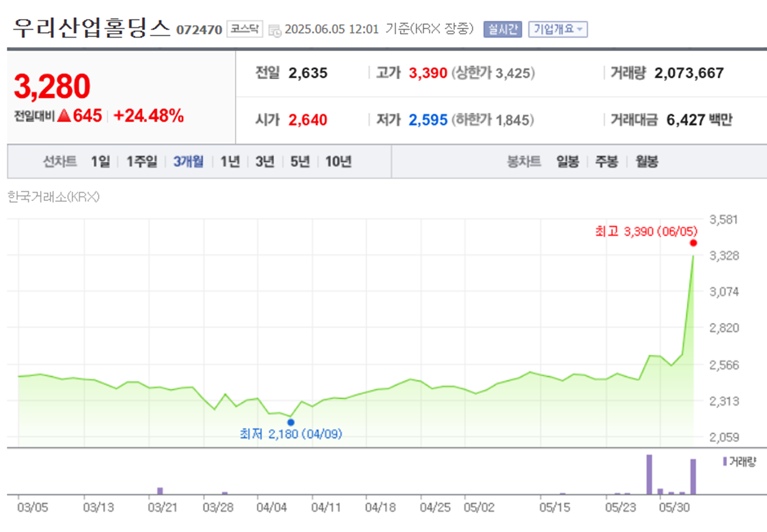Click the volume bar at 03/21
Image resolution: width=767 pixels, height=532 pixels.
pyautogui.click(x=160, y=491)
